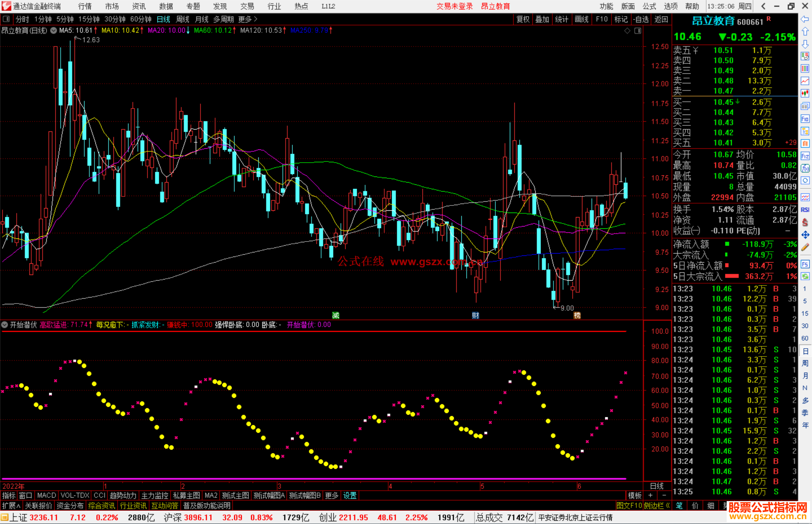Screen dimensions: 812x524
Task: Click the red line trend chart icon
Action: click(x=805, y=81)
